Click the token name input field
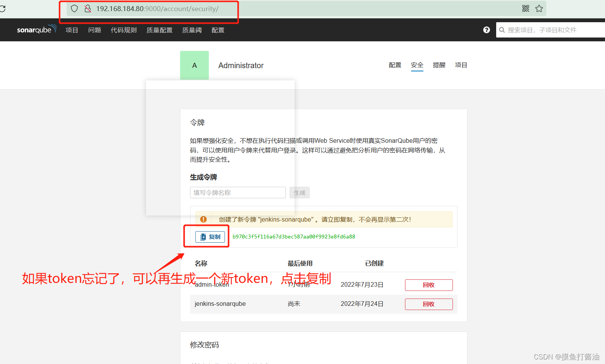 [238, 193]
